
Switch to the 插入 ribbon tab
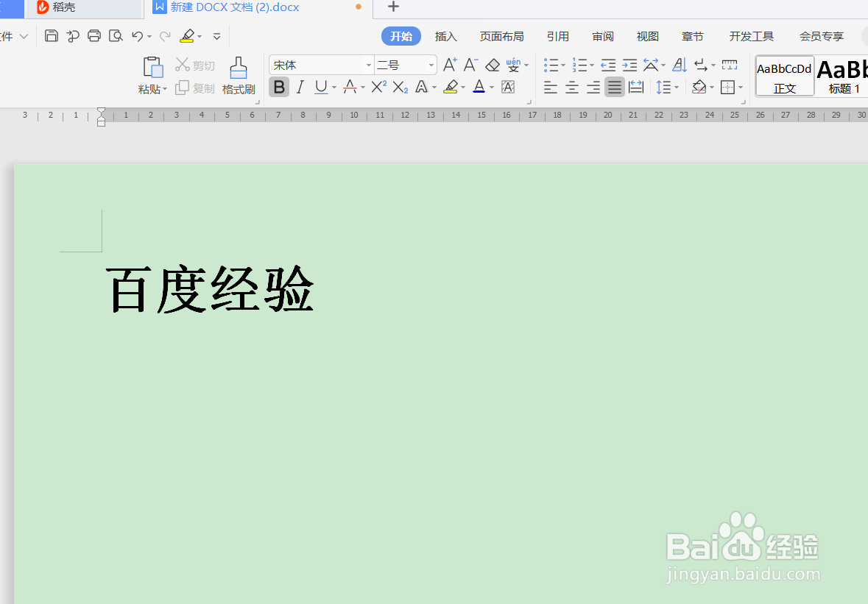(x=445, y=35)
